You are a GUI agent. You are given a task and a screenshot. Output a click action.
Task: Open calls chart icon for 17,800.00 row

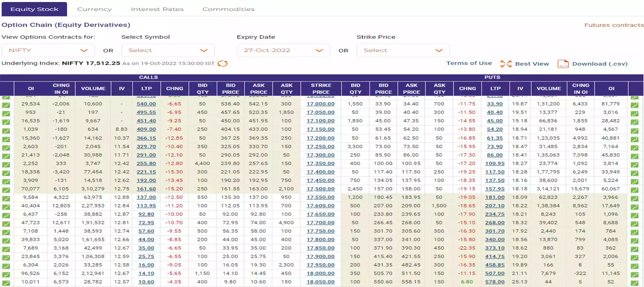(6, 241)
